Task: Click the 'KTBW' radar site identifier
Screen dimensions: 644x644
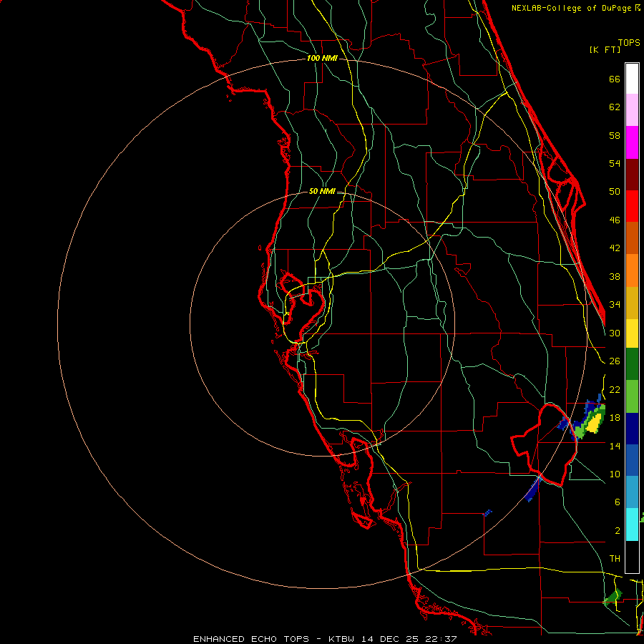Action: point(342,639)
